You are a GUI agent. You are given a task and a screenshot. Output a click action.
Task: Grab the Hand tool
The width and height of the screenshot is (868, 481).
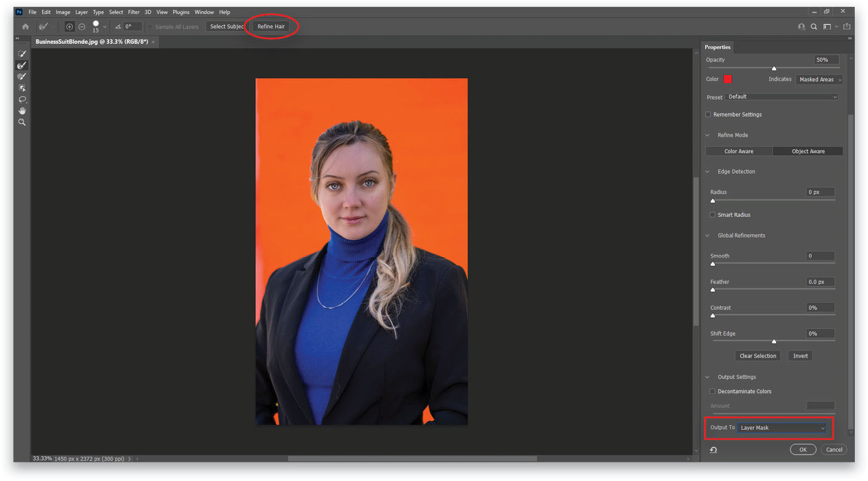pos(22,111)
